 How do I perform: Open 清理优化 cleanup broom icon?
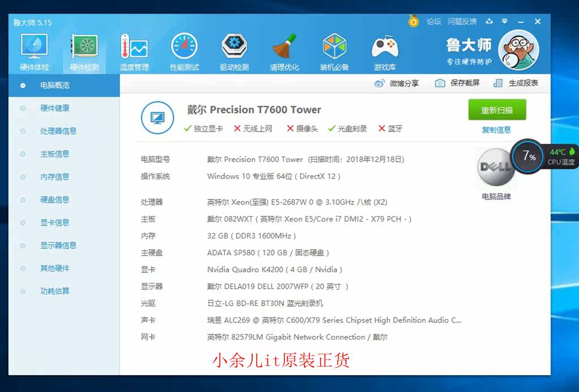(x=284, y=51)
